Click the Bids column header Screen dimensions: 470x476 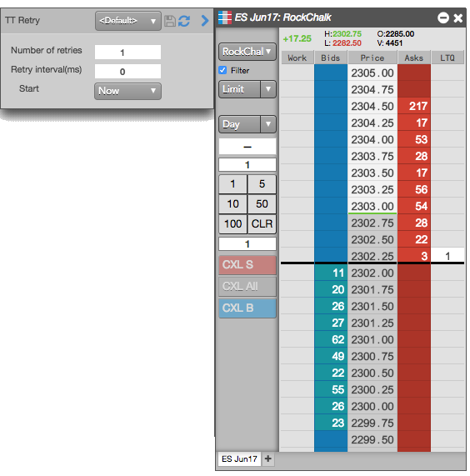pyautogui.click(x=331, y=58)
